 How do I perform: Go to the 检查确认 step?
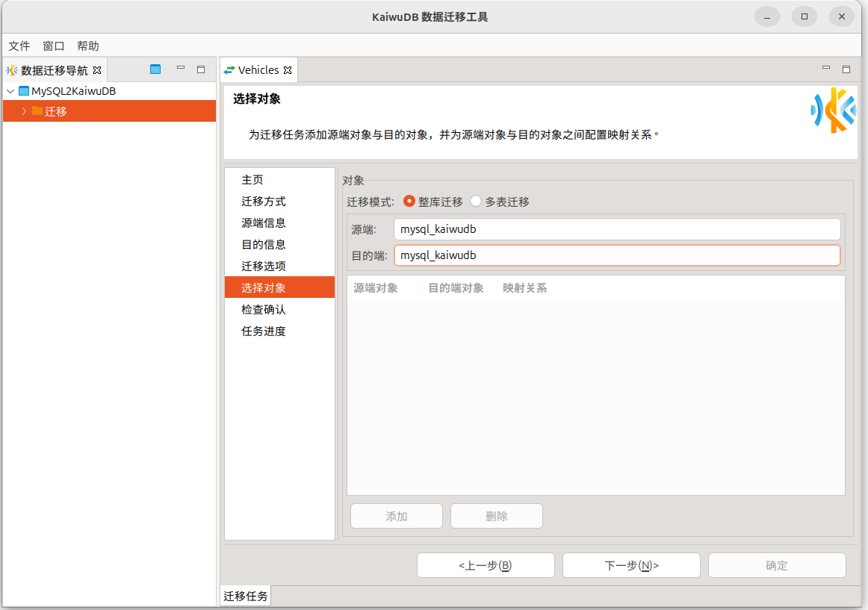pos(263,309)
